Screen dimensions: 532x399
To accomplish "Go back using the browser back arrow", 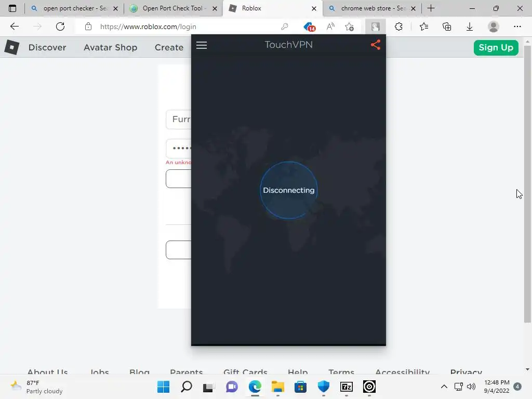I will point(14,26).
